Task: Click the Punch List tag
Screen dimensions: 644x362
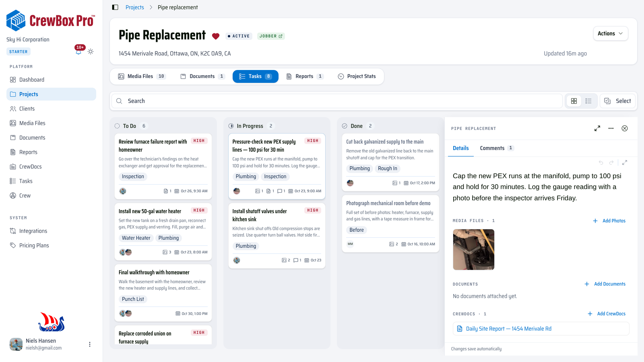Action: click(x=133, y=299)
